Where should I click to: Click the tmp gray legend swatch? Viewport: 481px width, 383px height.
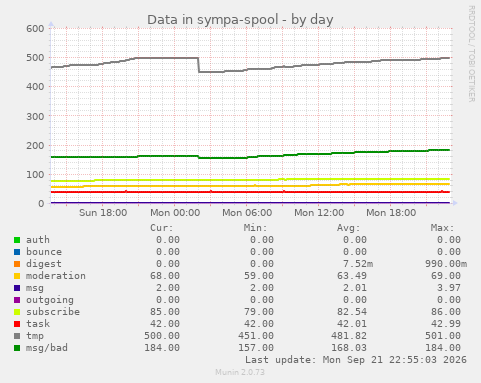[x=17, y=336]
